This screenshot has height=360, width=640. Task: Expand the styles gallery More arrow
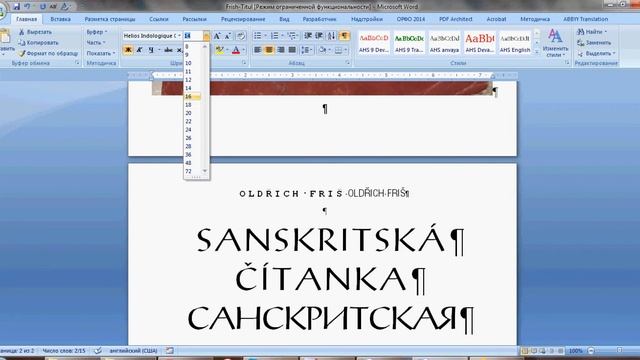(537, 52)
